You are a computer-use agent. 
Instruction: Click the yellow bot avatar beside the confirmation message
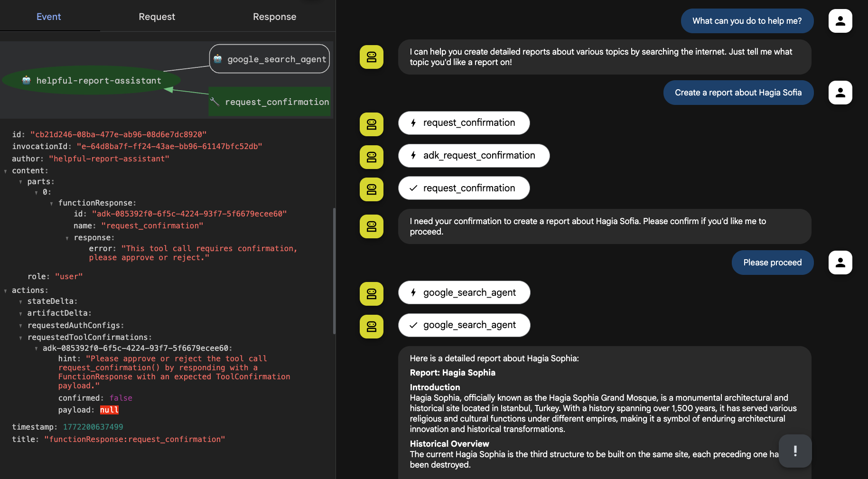372,226
